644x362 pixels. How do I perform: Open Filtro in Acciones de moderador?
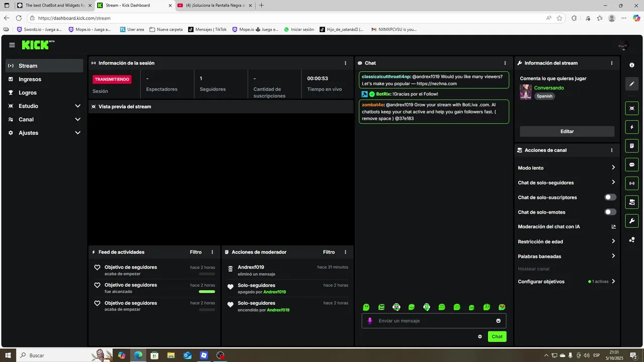329,252
